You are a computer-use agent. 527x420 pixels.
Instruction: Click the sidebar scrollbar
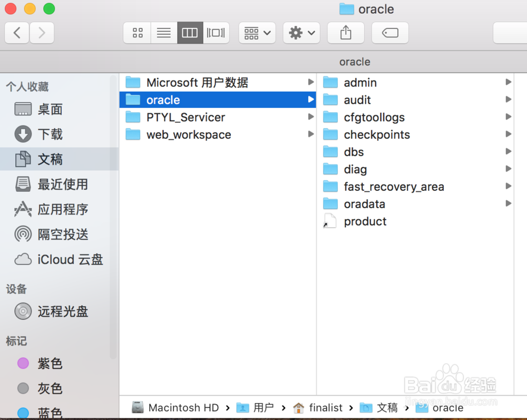[x=113, y=218]
